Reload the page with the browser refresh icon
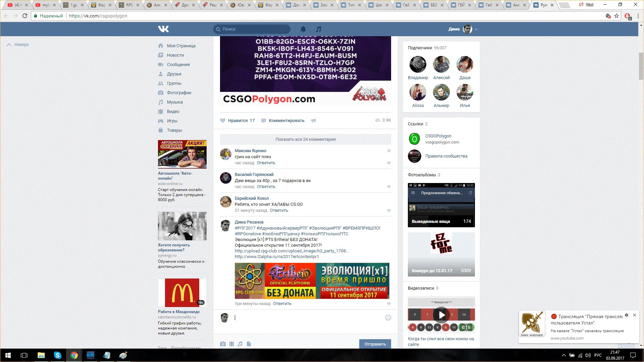644x362 pixels. pyautogui.click(x=24, y=16)
